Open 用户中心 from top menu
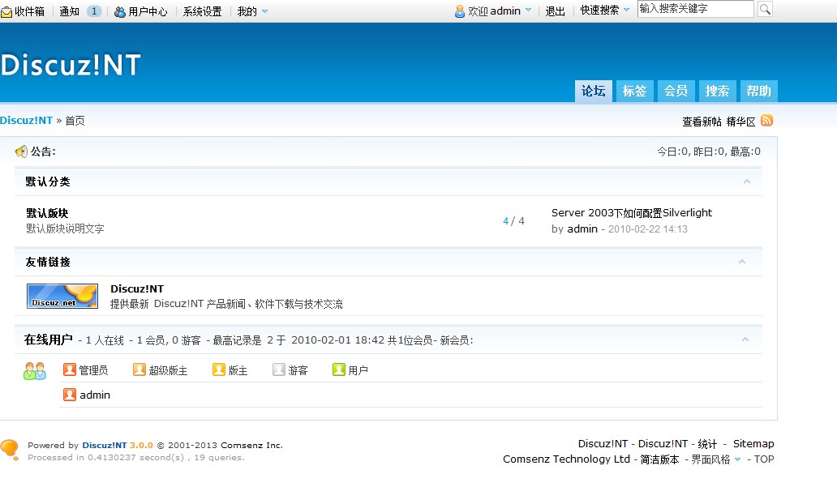 click(148, 11)
